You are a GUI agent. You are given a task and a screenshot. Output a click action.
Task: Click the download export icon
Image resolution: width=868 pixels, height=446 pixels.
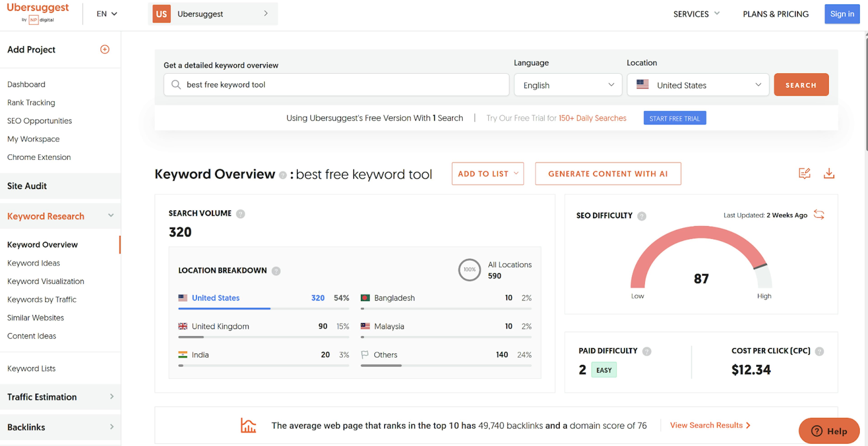(x=829, y=173)
